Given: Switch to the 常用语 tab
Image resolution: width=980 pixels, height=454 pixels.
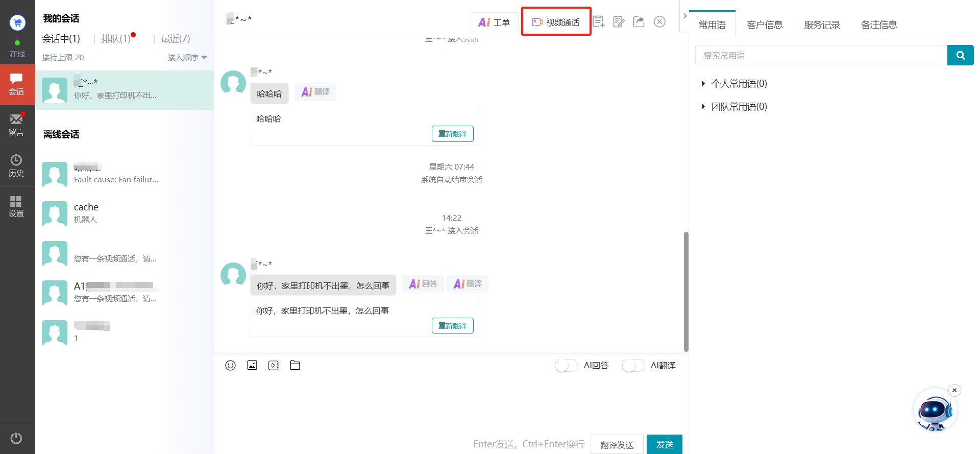Looking at the screenshot, I should [x=712, y=25].
